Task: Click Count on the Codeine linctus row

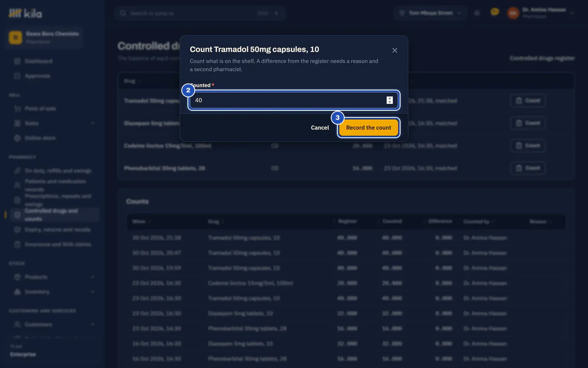Action: 528,146
